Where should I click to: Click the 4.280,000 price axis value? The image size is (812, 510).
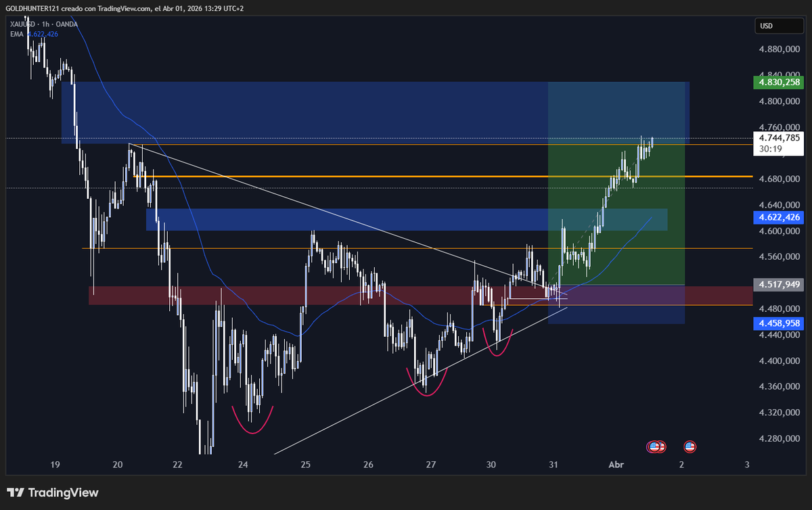[780, 439]
